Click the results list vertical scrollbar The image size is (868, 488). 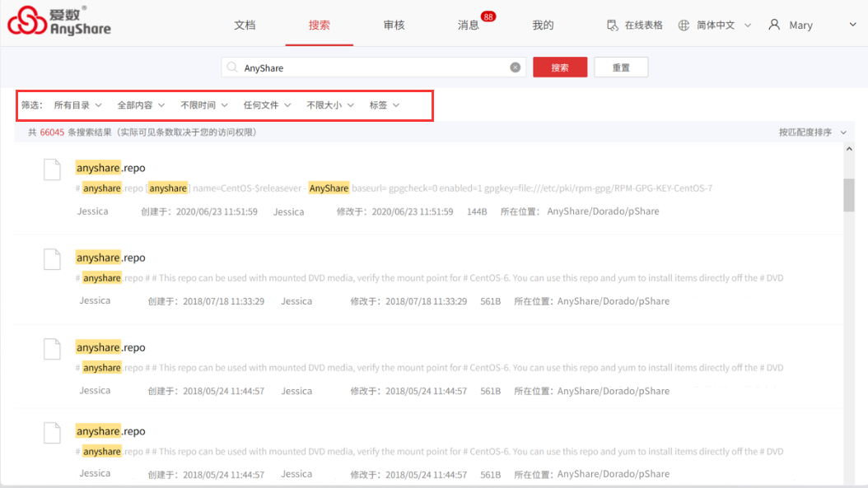[x=848, y=195]
